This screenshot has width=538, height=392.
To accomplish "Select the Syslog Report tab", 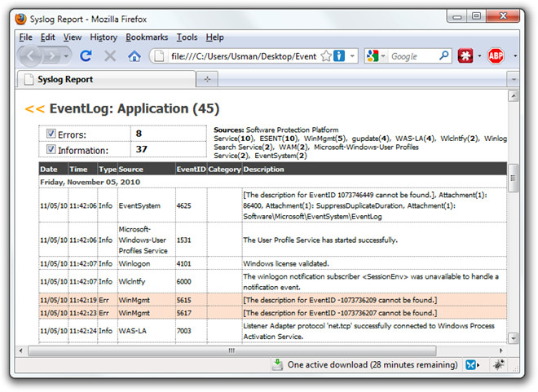I will [x=106, y=79].
